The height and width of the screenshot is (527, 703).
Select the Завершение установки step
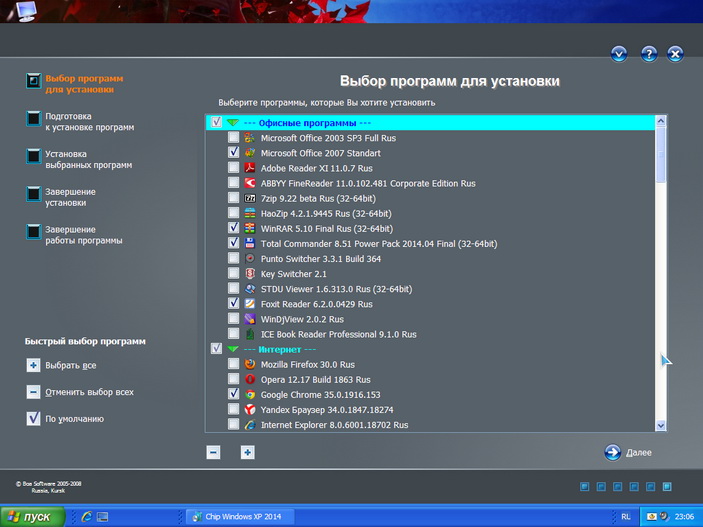[70, 196]
